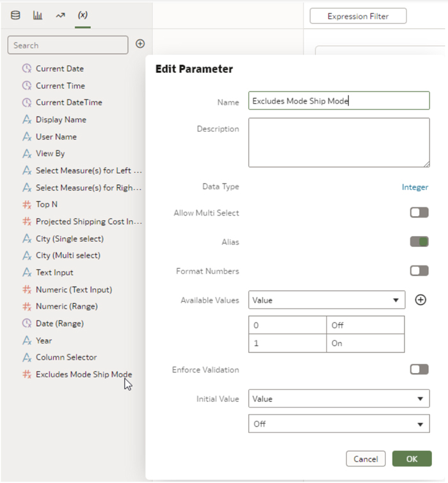This screenshot has height=483, width=448.
Task: Click the clock icon beside Current Date
Action: [27, 68]
